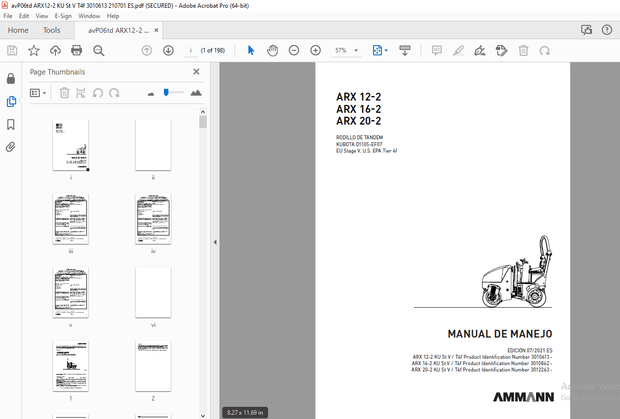Open the File menu
Viewport: 620px width, 419px height.
[8, 16]
